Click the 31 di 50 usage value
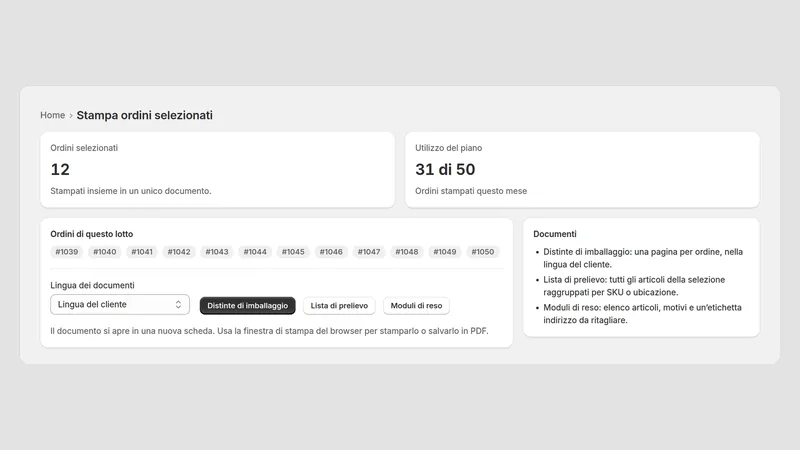 [x=445, y=169]
